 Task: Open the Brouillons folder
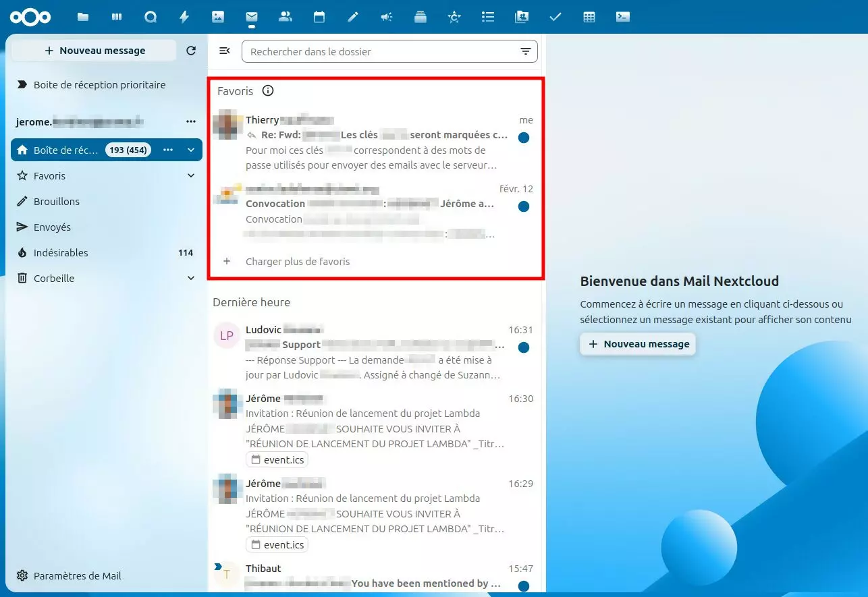[57, 202]
